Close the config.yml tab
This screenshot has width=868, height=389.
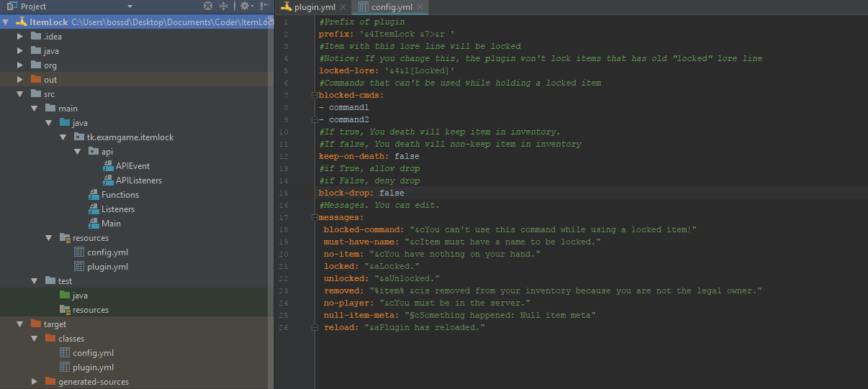pyautogui.click(x=418, y=8)
